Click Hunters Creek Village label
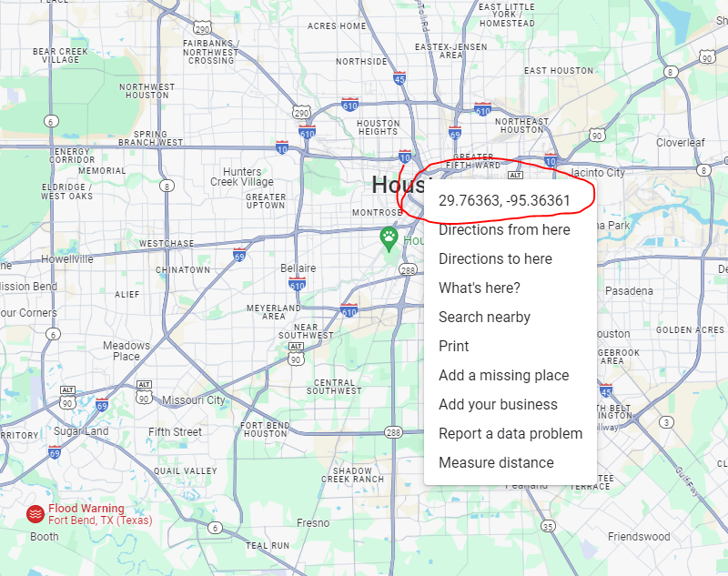This screenshot has height=576, width=728. [241, 177]
